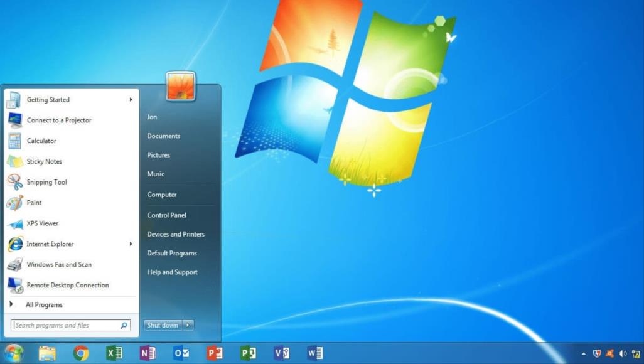Viewport: 644px width, 364px height.
Task: Click the Search programs and files box
Action: (65, 326)
